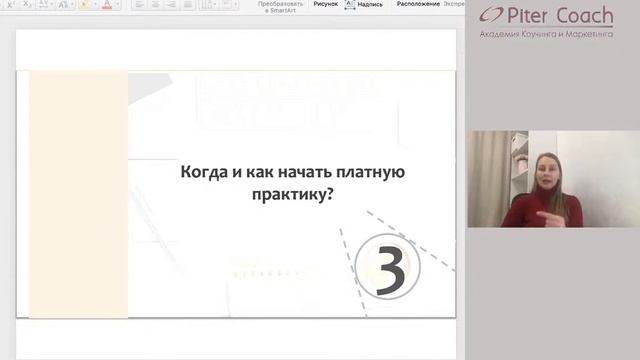Screen dimensions: 640x360
Task: Apply subscript formatting (x₂)
Action: click(x=27, y=4)
